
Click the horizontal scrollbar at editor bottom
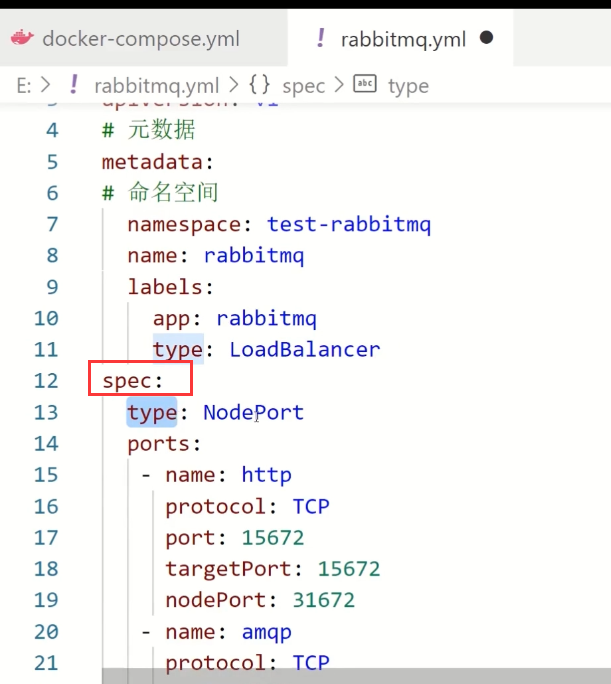(356, 676)
